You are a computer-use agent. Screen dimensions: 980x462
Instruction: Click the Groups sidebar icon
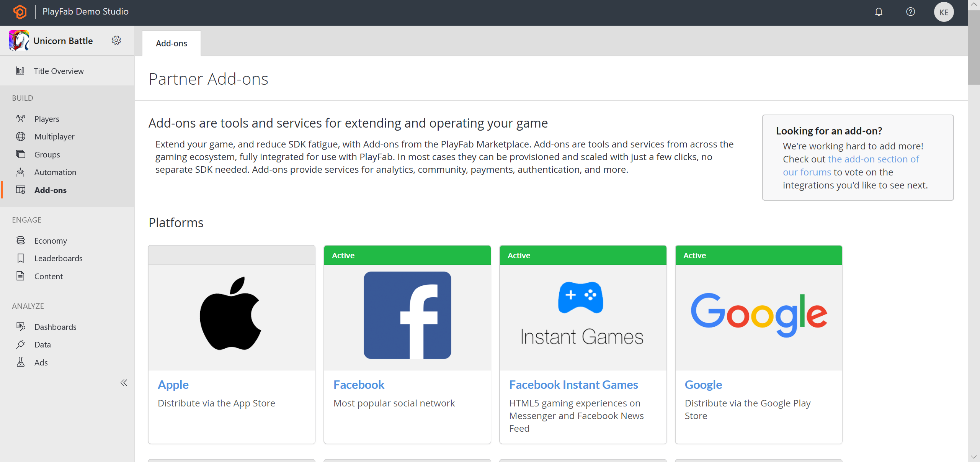pos(21,154)
